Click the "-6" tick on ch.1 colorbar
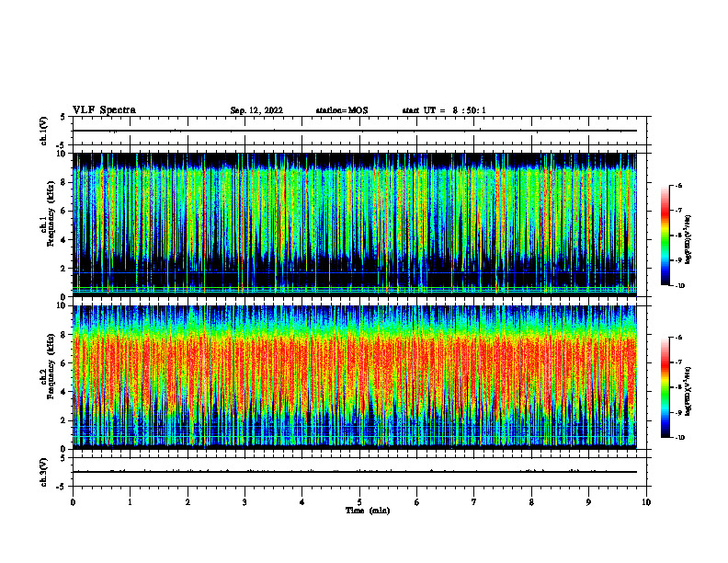 click(678, 186)
